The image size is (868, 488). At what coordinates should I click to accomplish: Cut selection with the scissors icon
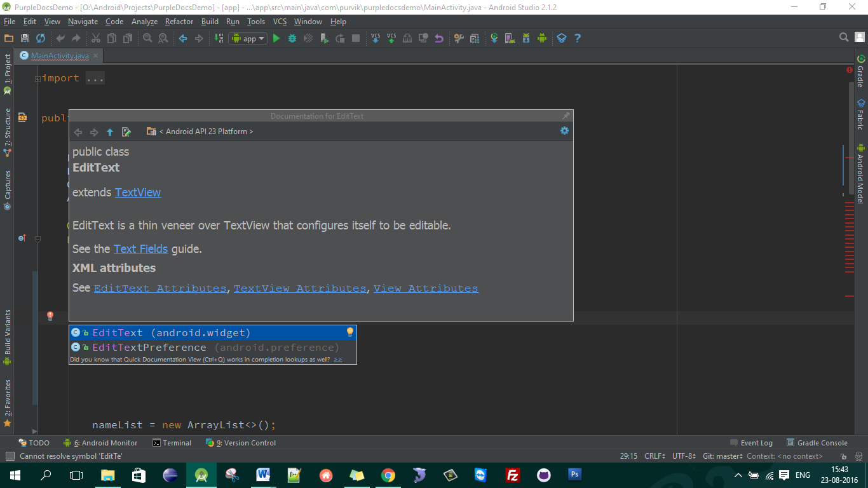click(x=96, y=38)
